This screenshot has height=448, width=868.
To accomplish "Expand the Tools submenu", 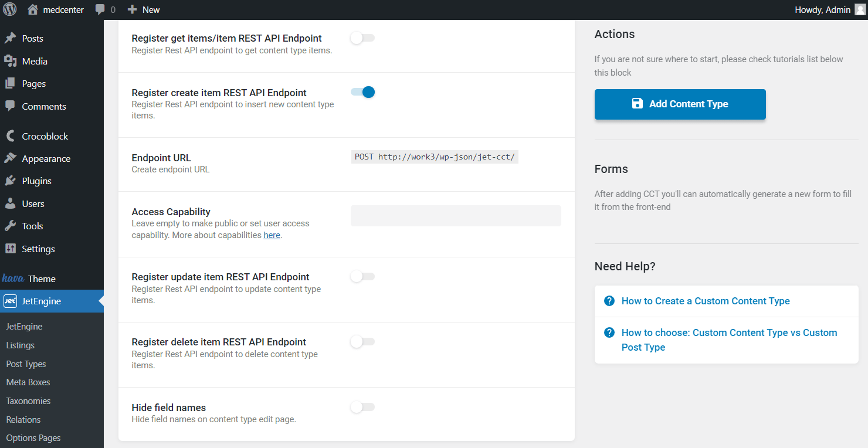I will (28, 226).
